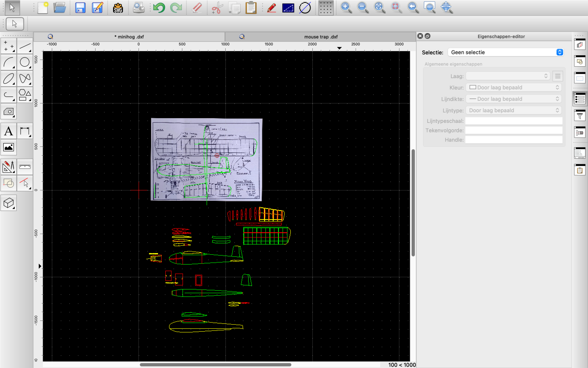Viewport: 588px width, 368px height.
Task: Switch to the mouse trap .dxf tab
Action: [320, 36]
